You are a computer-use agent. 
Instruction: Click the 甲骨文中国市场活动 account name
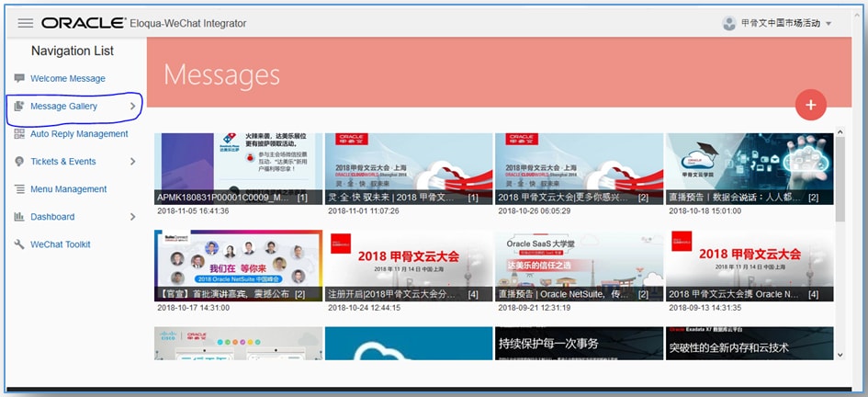click(x=781, y=24)
